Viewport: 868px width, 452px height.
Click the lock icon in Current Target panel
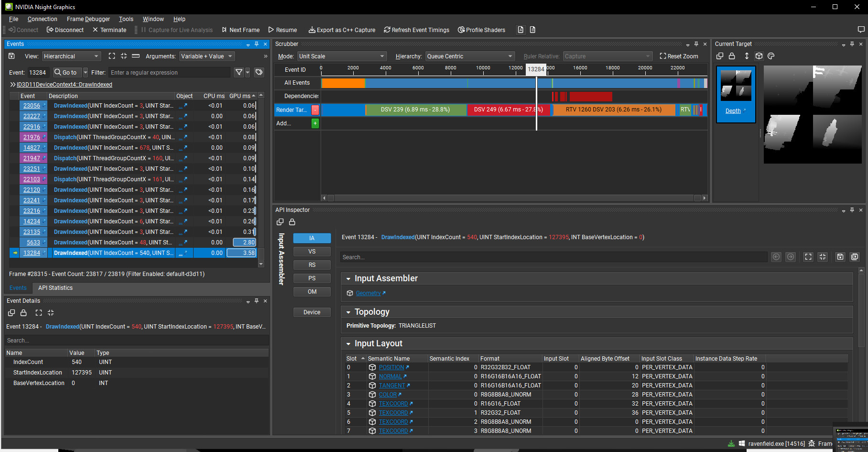point(732,56)
